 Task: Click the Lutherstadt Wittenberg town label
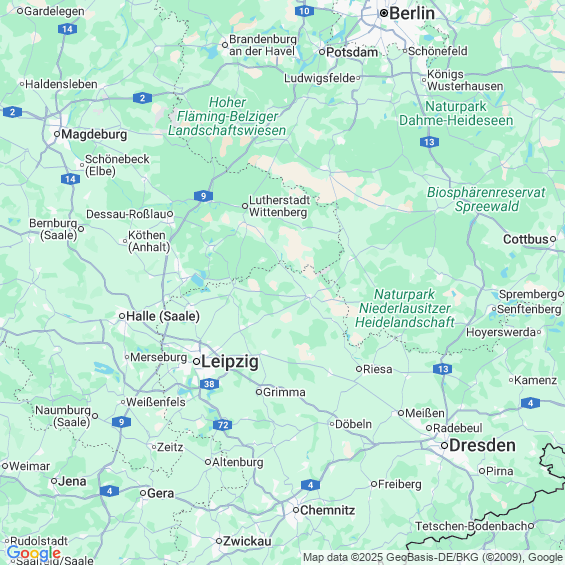[279, 206]
